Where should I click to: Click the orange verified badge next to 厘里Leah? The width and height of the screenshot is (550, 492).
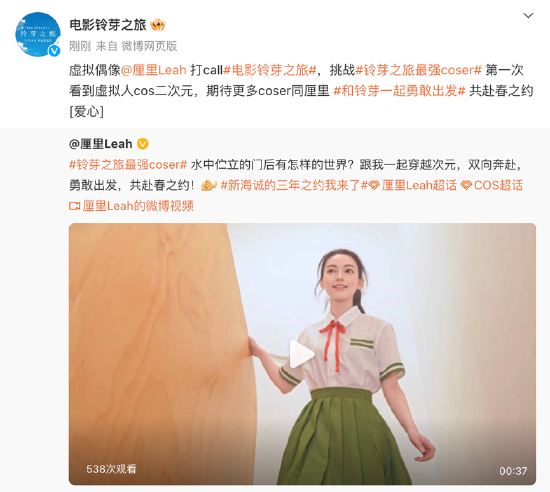tap(142, 144)
